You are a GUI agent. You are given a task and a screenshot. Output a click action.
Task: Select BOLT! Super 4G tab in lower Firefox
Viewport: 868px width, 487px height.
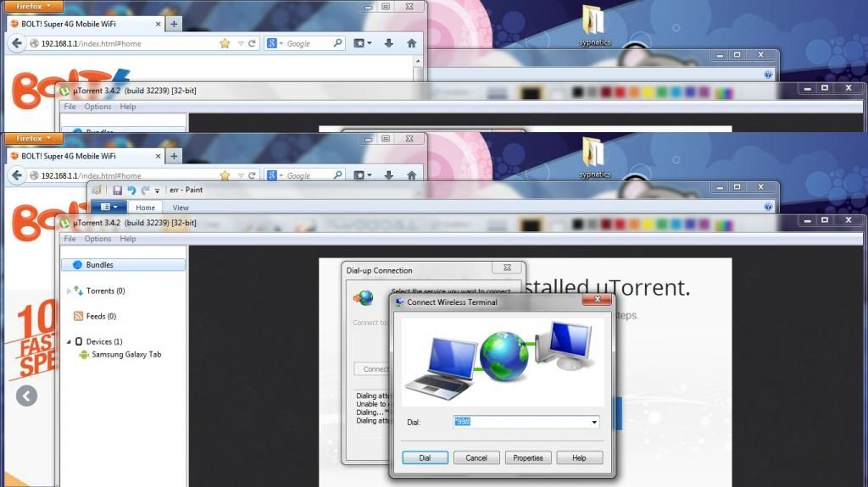86,156
